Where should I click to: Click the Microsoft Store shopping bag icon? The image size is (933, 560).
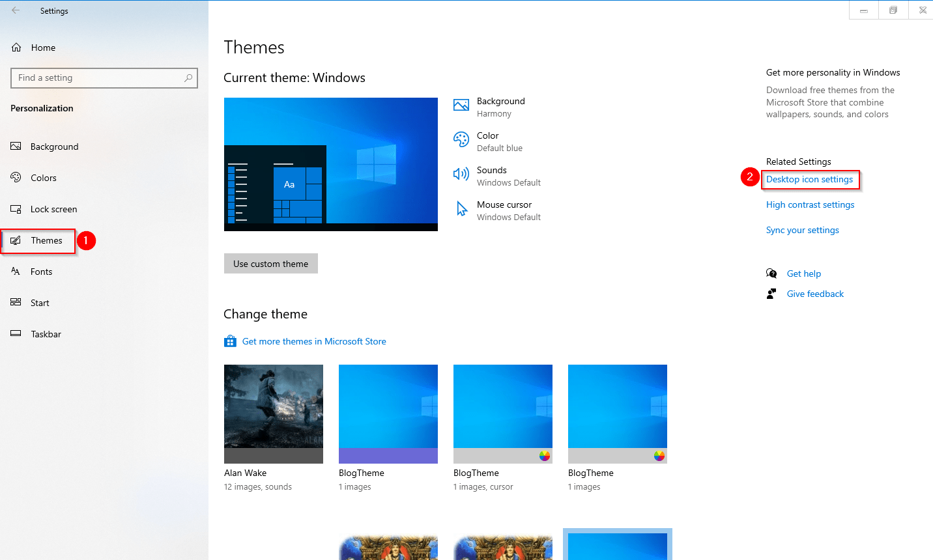point(230,341)
